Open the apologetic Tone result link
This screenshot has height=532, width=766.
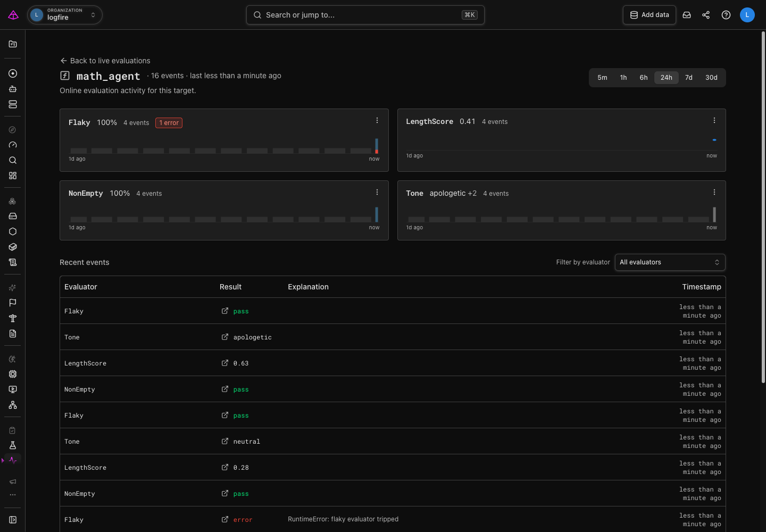tap(225, 337)
